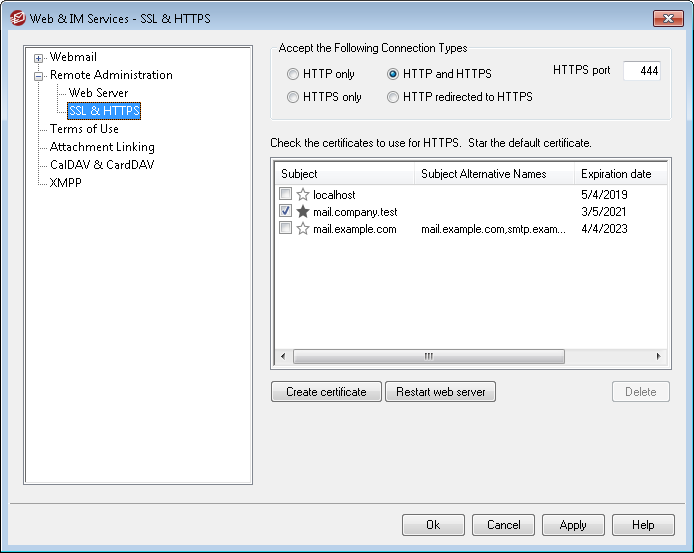Collapse the Remote Administration tree node
The width and height of the screenshot is (694, 553).
tap(39, 75)
